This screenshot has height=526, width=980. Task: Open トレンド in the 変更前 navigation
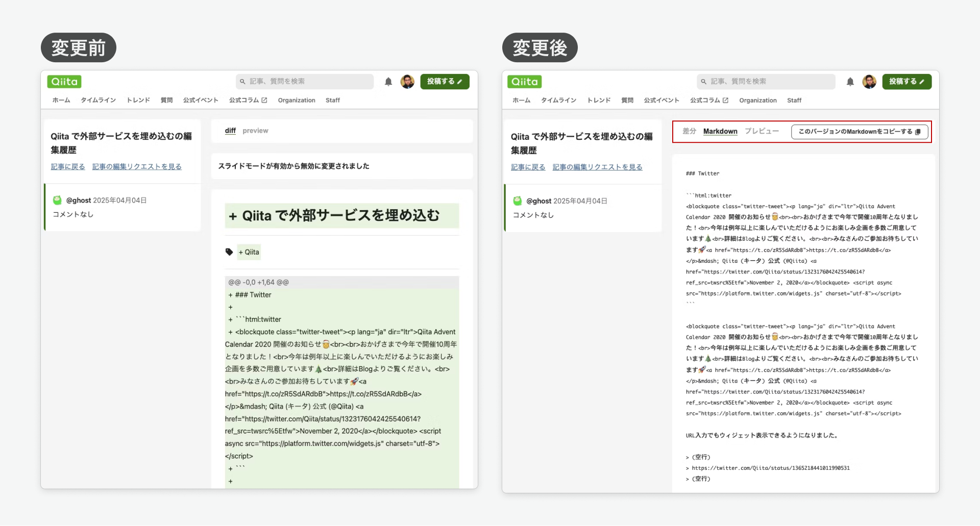(x=138, y=101)
